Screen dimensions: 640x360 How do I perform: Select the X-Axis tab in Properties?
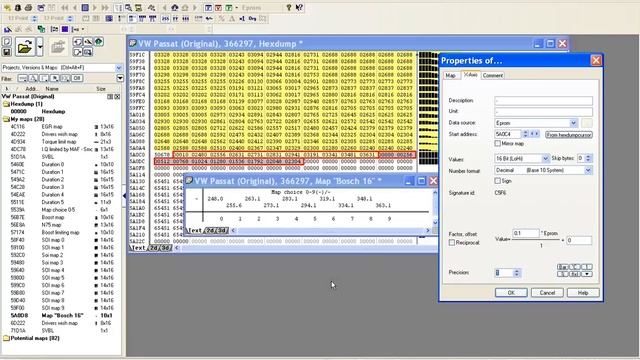(470, 75)
